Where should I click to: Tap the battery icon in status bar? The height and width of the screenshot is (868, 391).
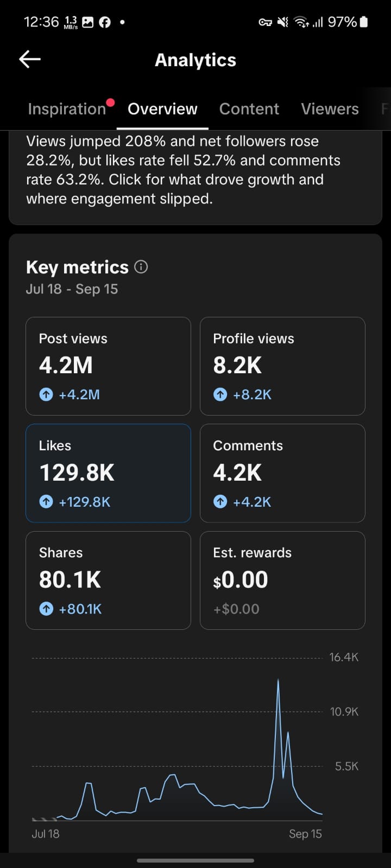(x=364, y=22)
